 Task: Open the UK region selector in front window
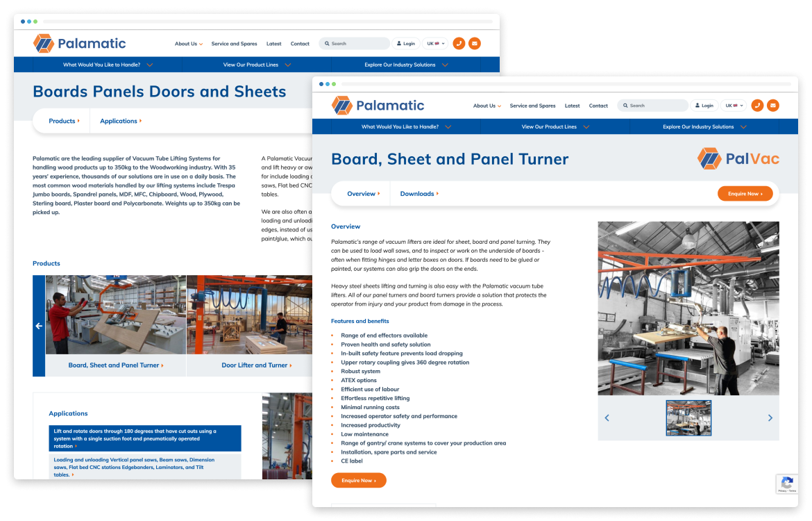(x=734, y=106)
